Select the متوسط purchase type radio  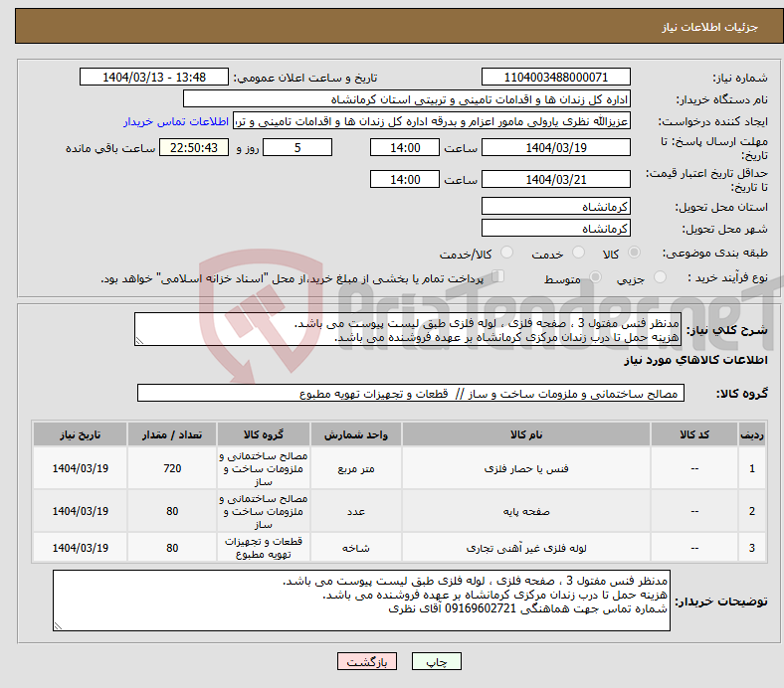pos(595,277)
